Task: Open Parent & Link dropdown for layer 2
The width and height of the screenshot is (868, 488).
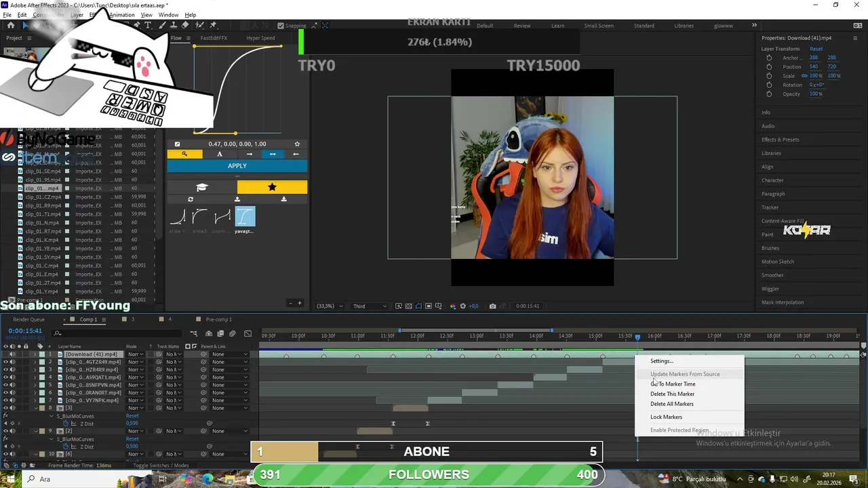Action: coord(230,362)
